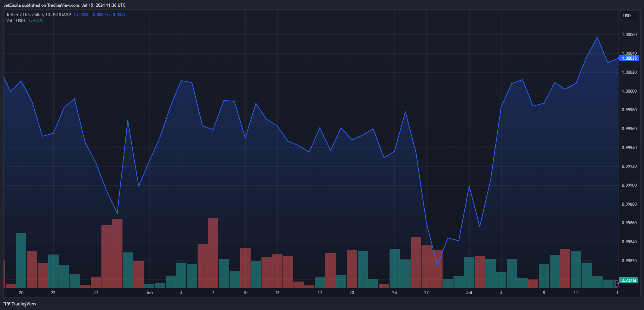This screenshot has height=310, width=644.
Task: Click the 1.00060 price axis label
Action: [629, 35]
